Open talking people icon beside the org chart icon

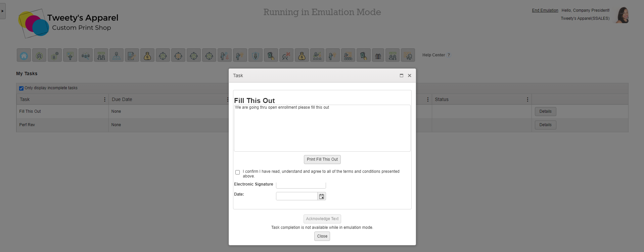click(101, 55)
